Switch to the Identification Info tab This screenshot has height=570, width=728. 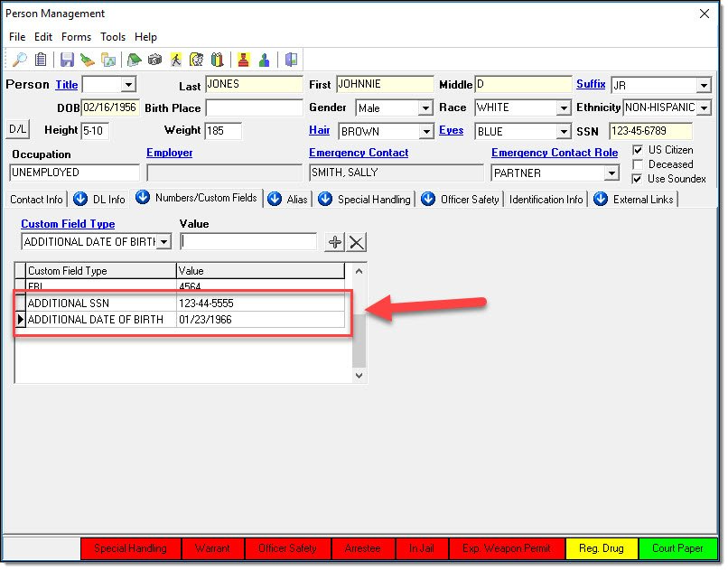coord(546,200)
